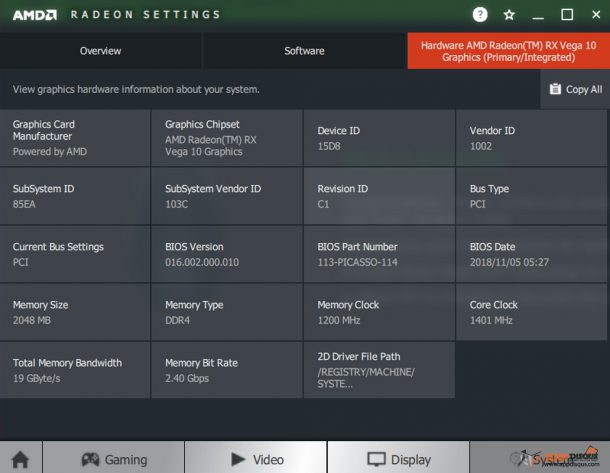Open the Display section
Image resolution: width=610 pixels, height=473 pixels.
coord(398,459)
